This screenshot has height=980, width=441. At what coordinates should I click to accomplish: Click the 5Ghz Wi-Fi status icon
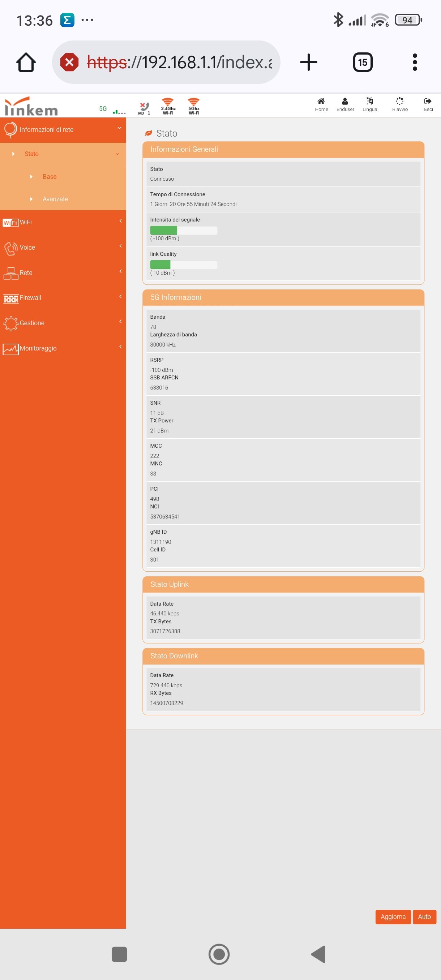click(194, 106)
